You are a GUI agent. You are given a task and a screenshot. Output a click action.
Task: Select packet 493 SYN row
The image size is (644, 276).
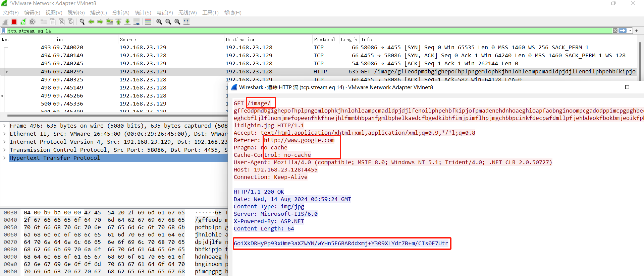pyautogui.click(x=319, y=48)
